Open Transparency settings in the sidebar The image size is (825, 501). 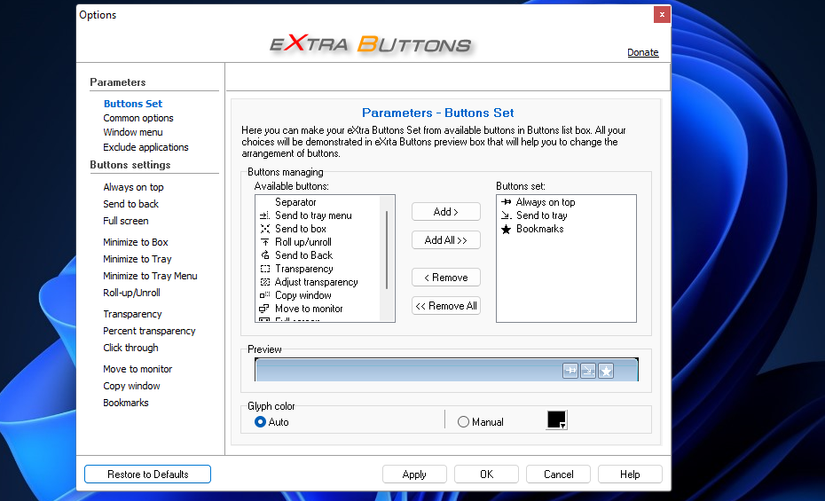click(133, 314)
